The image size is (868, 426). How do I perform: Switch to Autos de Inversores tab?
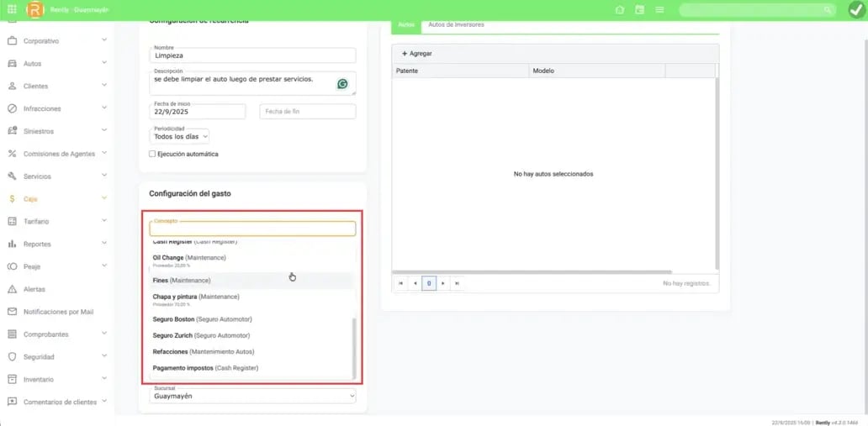456,25
